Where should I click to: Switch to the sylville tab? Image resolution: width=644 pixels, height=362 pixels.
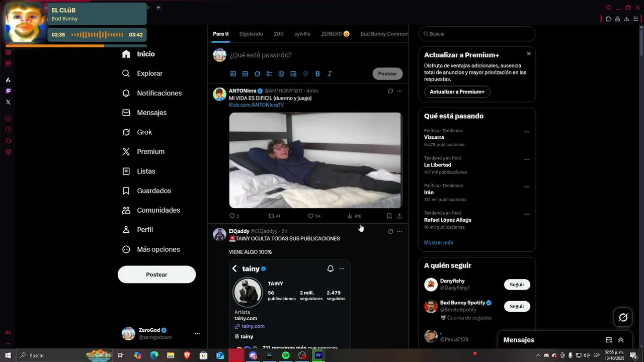302,34
